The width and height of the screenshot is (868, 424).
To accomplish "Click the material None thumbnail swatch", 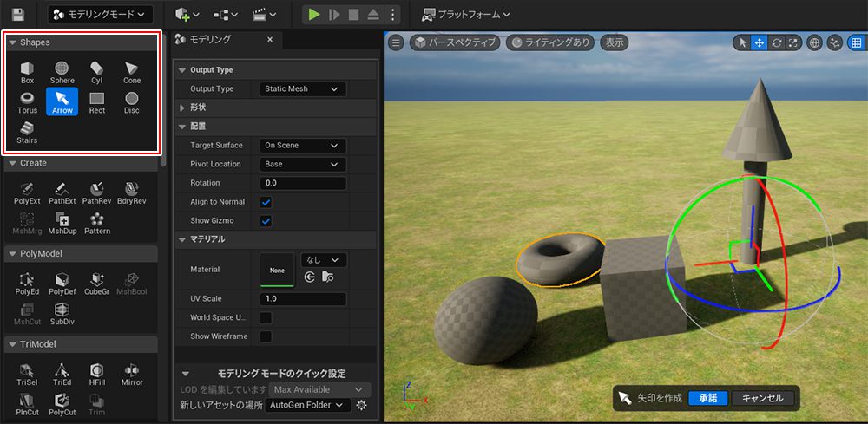I will 277,270.
